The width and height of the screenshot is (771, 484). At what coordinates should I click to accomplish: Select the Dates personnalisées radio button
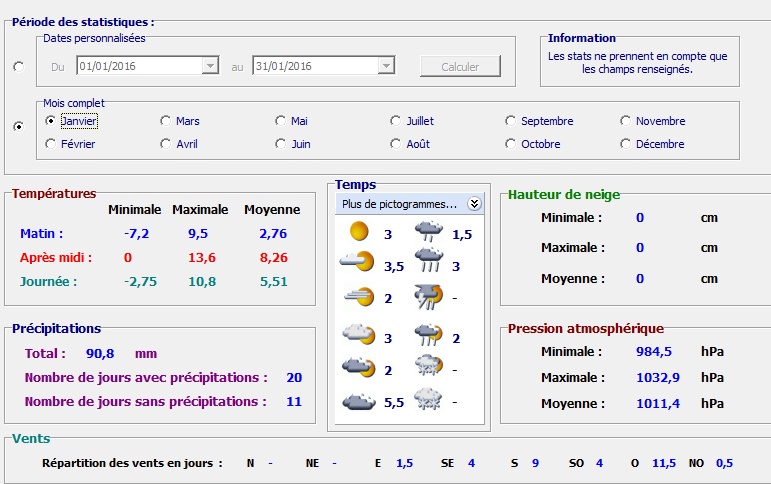[19, 66]
